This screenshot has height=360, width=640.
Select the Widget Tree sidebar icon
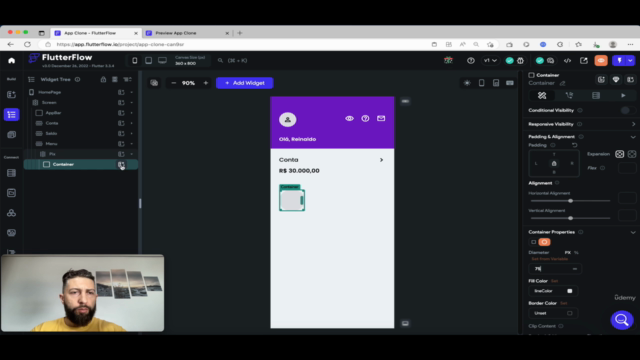[x=11, y=115]
